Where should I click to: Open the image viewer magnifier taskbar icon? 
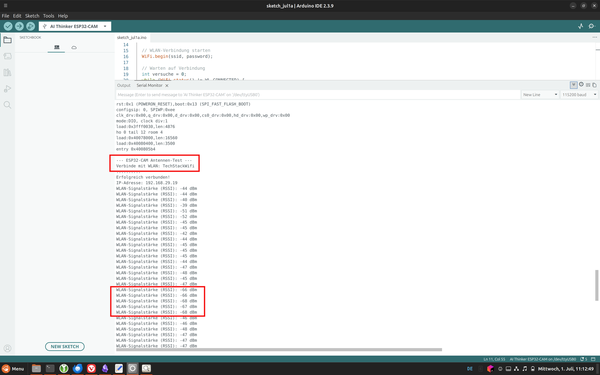(146, 368)
